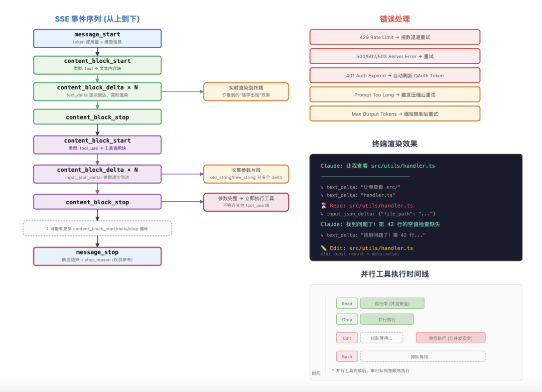The height and width of the screenshot is (392, 542).
Task: Click the Bash label in the timeline
Action: [x=347, y=356]
